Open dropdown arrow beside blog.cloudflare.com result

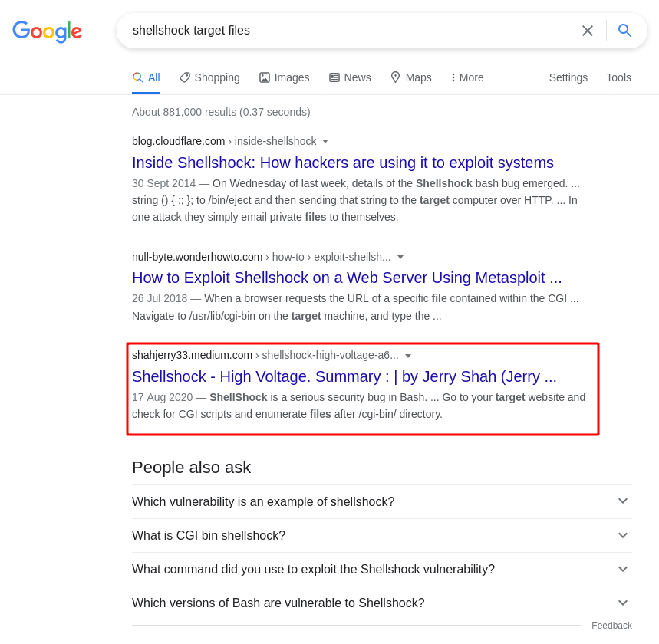tap(325, 142)
